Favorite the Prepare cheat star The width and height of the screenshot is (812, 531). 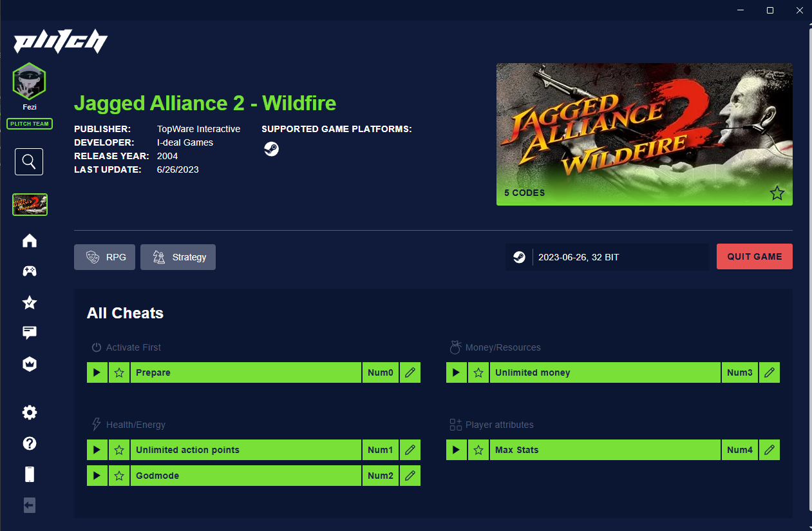(x=119, y=372)
